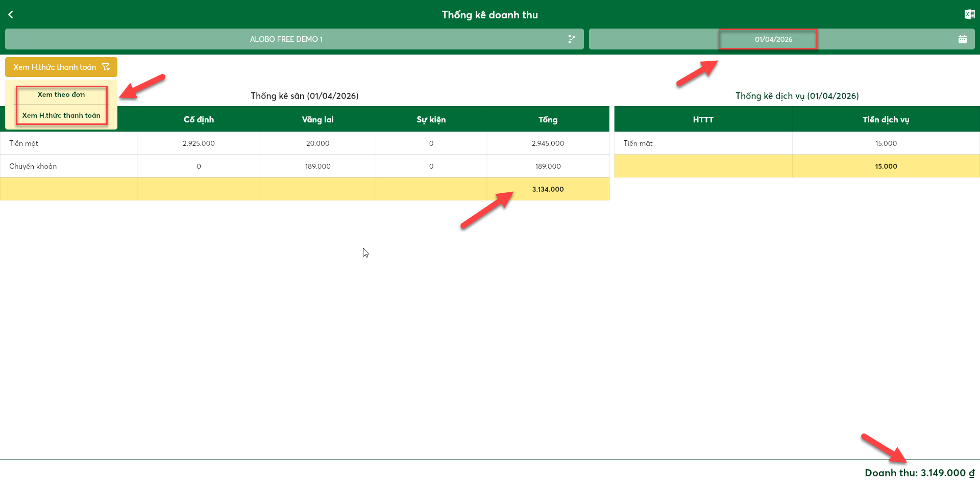Click the Thống kê sân (01/04/2026) heading
980x486 pixels.
point(305,96)
